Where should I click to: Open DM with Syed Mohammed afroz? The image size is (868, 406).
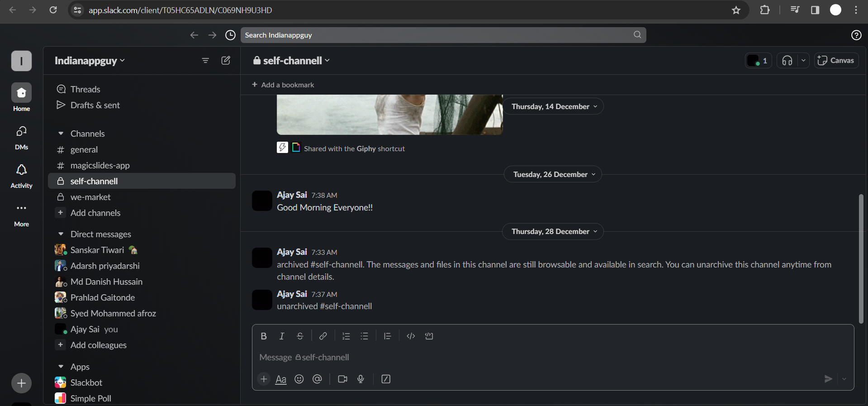[x=142, y=313]
